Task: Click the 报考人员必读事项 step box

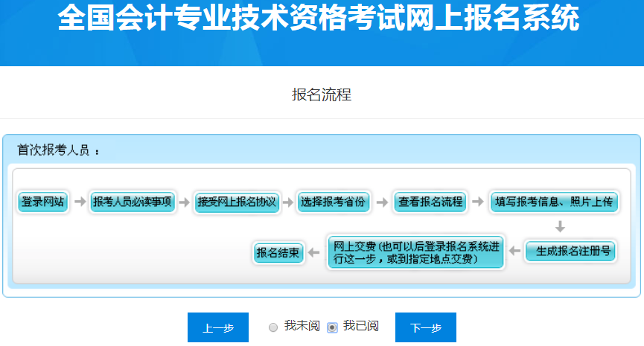Action: [x=132, y=202]
